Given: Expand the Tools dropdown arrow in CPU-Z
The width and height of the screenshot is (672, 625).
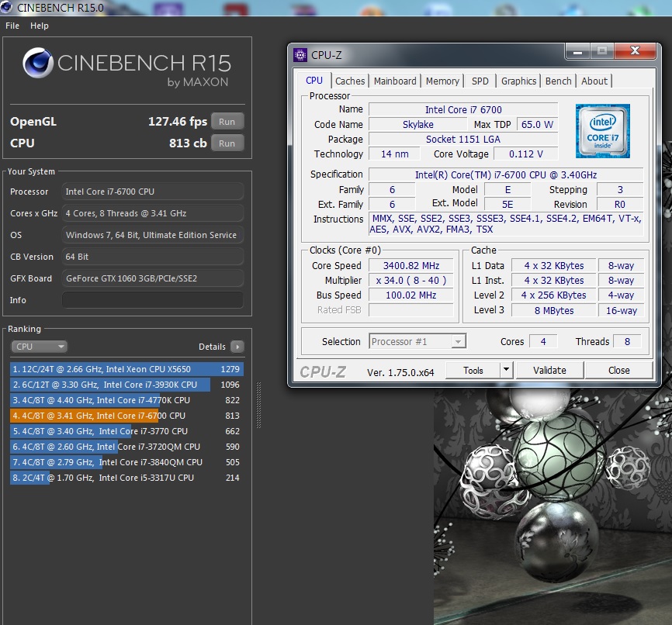Looking at the screenshot, I should click(506, 371).
